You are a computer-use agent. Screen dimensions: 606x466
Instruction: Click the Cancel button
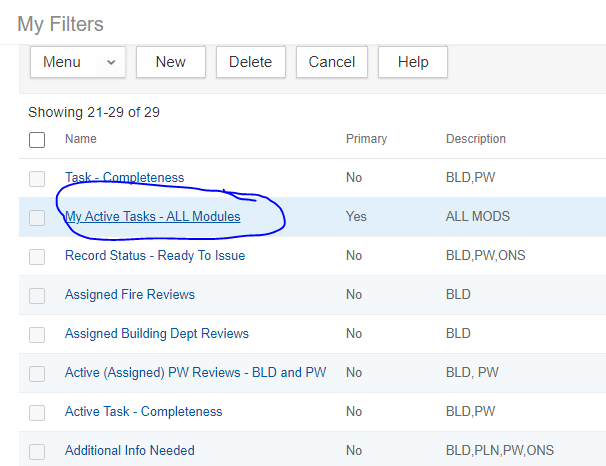click(331, 62)
